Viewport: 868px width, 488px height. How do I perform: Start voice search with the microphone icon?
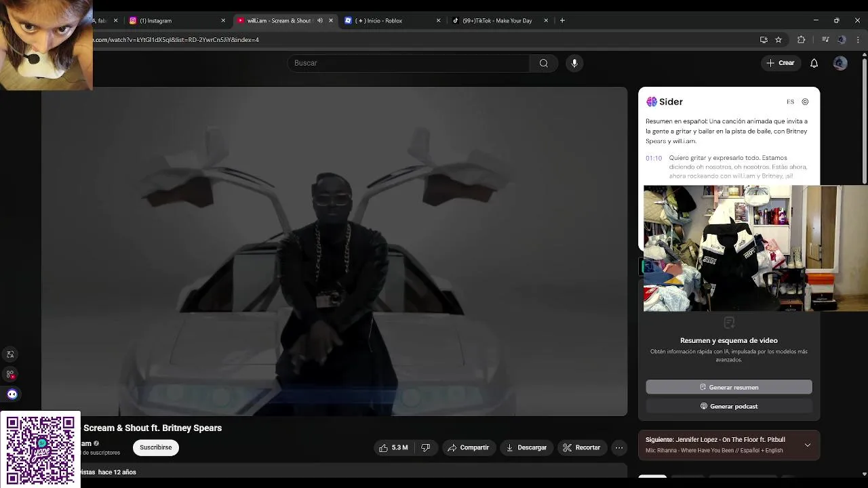click(574, 63)
